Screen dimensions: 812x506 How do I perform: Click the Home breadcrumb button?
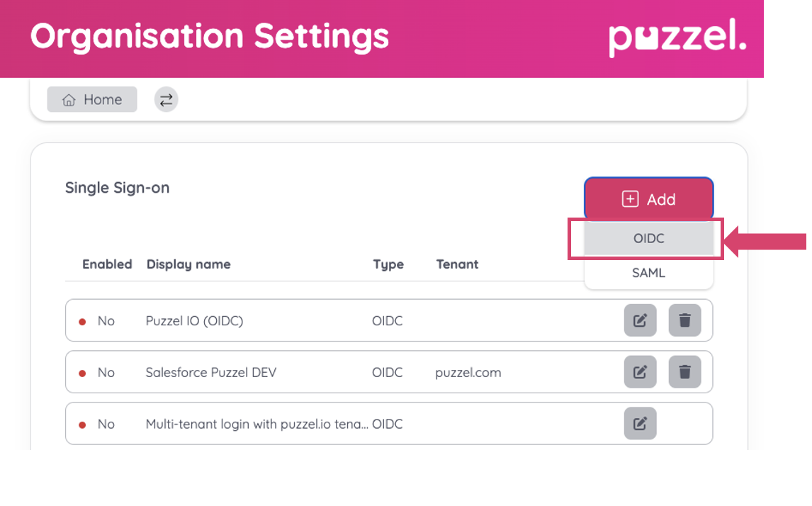coord(92,100)
